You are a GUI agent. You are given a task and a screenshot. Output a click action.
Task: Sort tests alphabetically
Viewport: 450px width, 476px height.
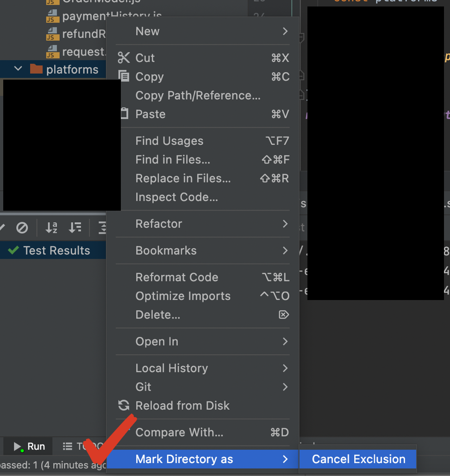pos(51,228)
